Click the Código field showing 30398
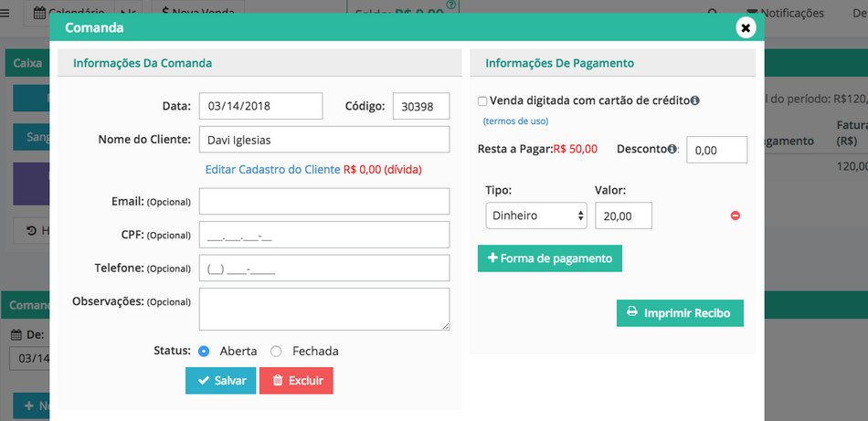The width and height of the screenshot is (868, 421). click(421, 106)
